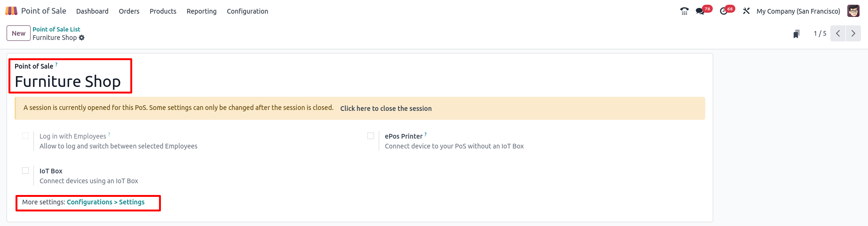
Task: Enable the Log in with Employees checkbox
Action: 25,136
